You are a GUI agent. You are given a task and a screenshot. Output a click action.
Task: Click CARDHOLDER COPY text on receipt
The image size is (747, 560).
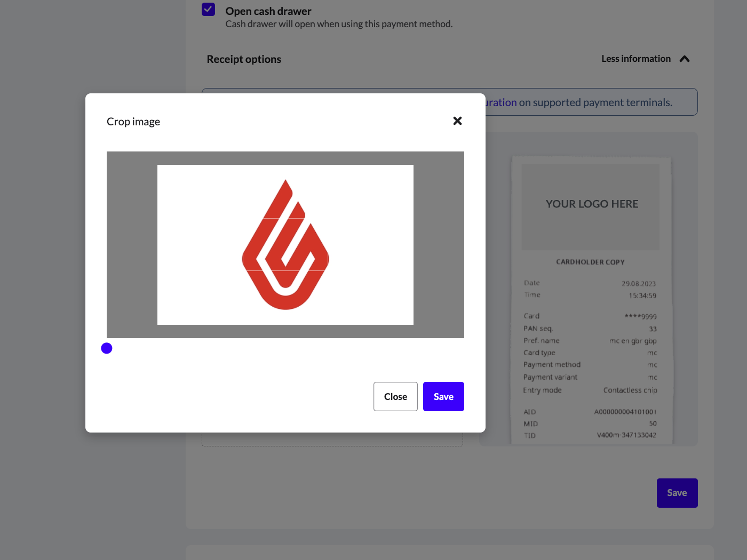pyautogui.click(x=590, y=262)
